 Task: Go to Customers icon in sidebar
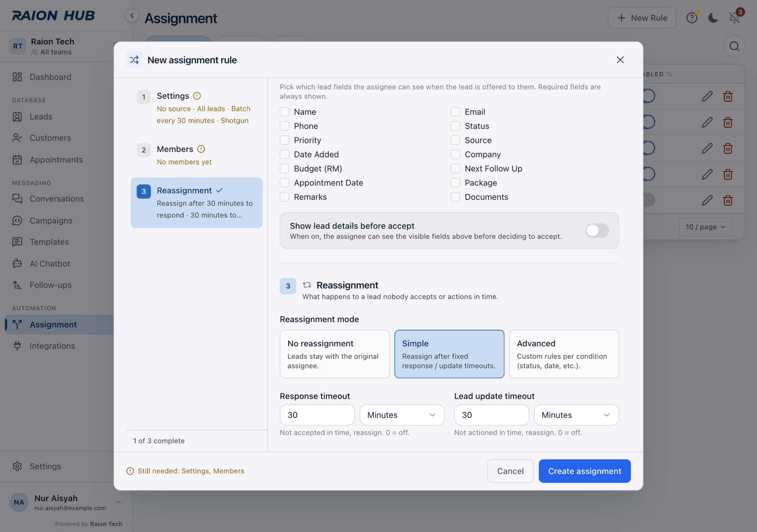tap(18, 138)
